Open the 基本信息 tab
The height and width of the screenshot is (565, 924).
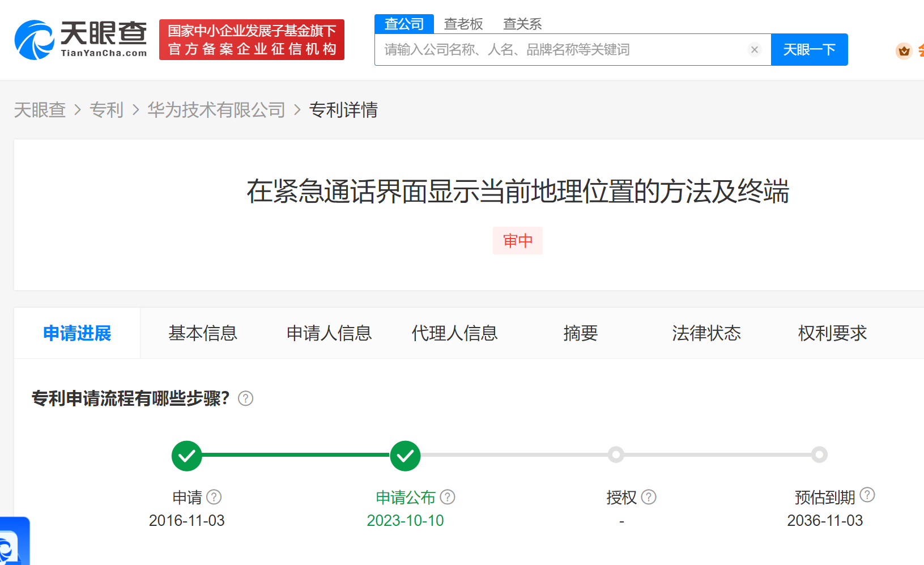[203, 333]
